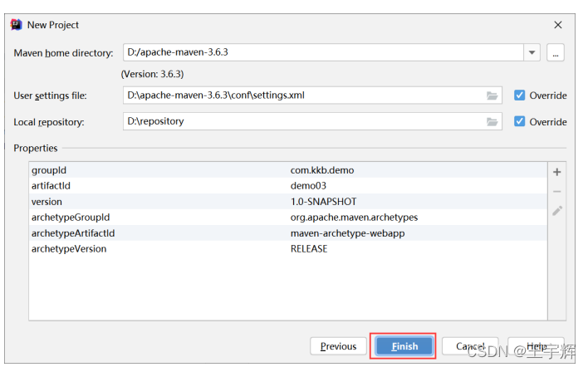Click the maven-archetype-webapp value

tap(347, 233)
